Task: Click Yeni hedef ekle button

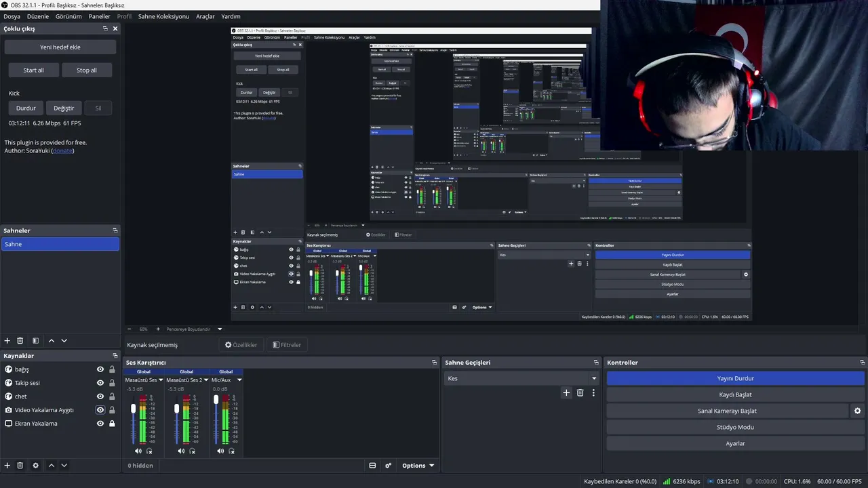Action: [60, 47]
